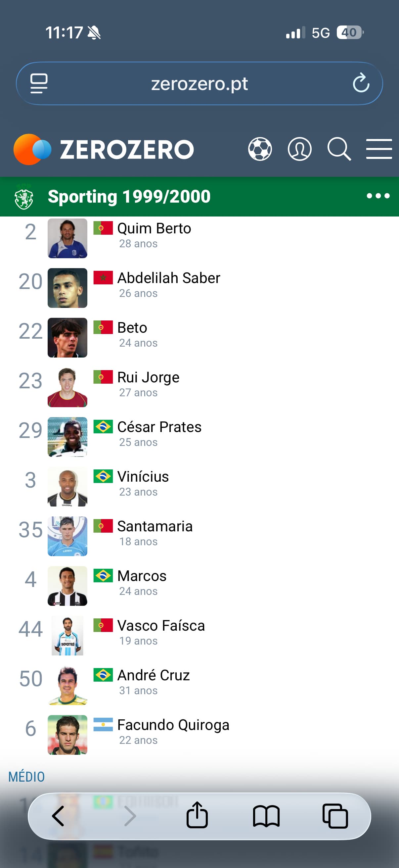Reload the zerozero.pt page
The width and height of the screenshot is (399, 868).
coord(361,83)
